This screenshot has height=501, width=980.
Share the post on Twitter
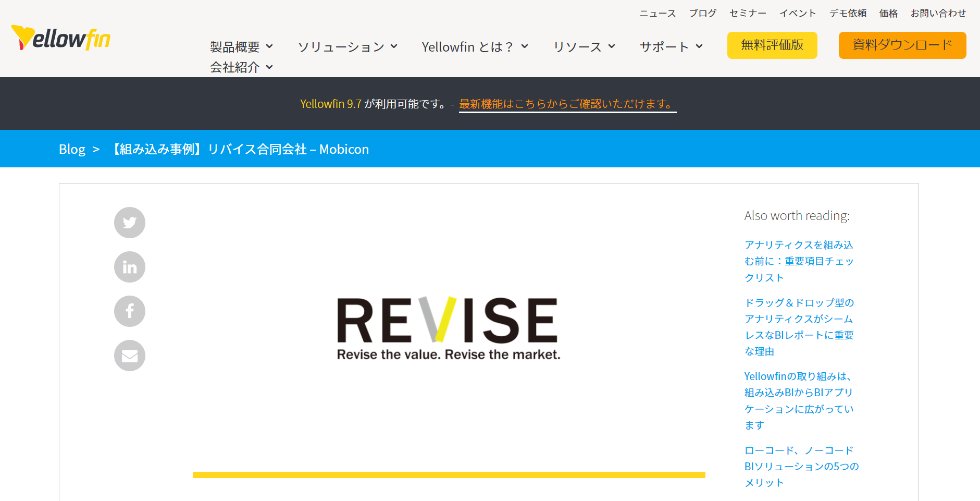[130, 223]
